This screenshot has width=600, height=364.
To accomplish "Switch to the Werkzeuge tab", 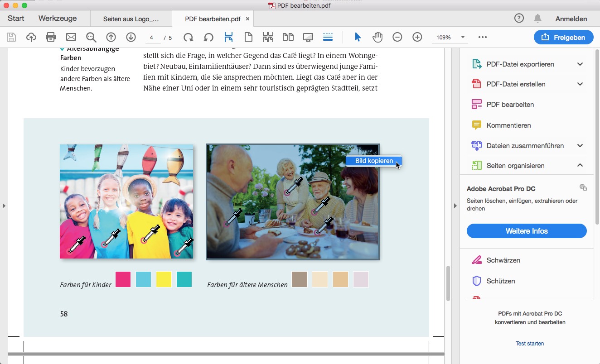I will [58, 19].
